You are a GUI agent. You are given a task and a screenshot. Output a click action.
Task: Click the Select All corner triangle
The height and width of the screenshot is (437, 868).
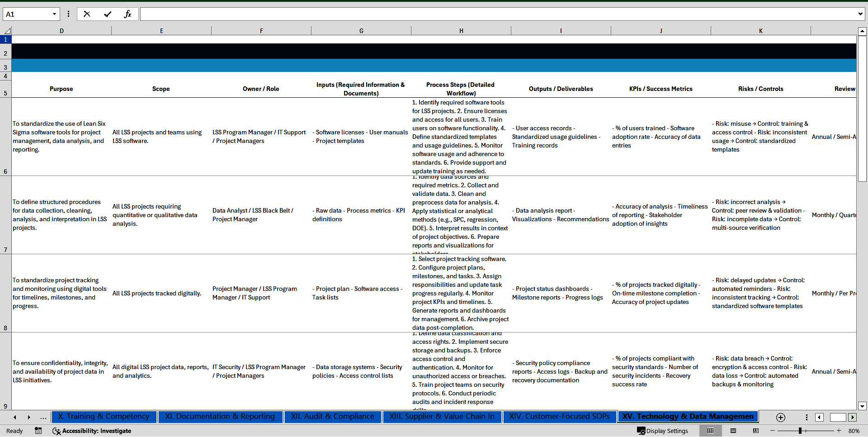pos(7,31)
